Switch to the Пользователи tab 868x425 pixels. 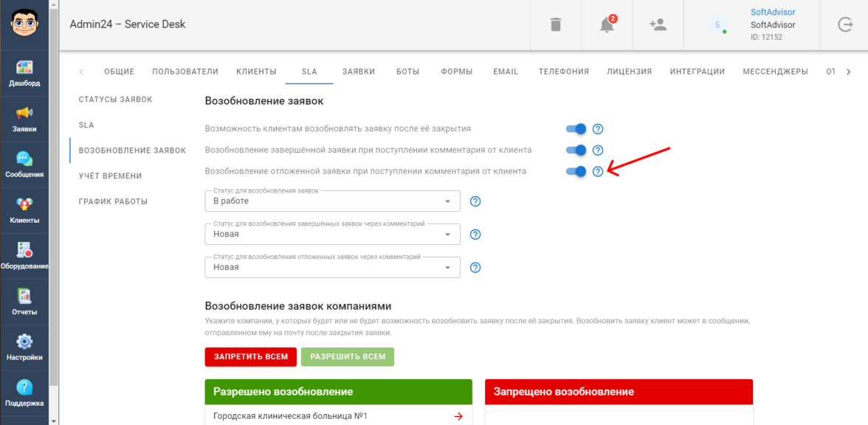point(185,72)
